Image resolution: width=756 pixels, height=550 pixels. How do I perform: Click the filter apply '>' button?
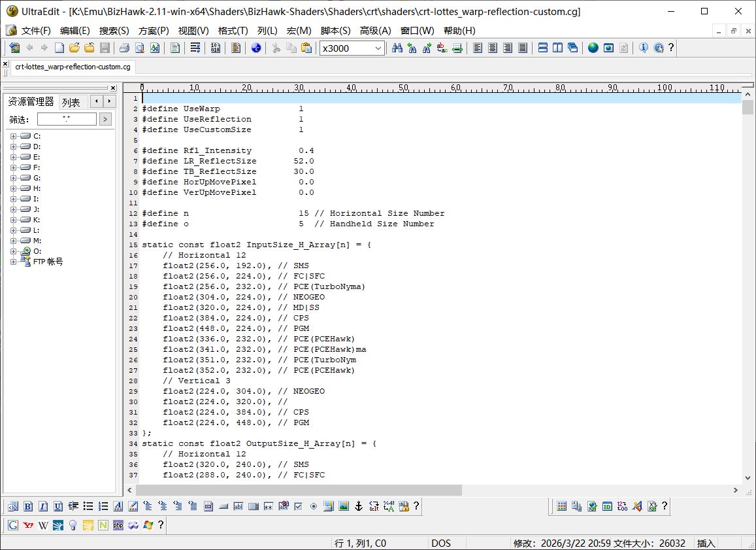105,119
